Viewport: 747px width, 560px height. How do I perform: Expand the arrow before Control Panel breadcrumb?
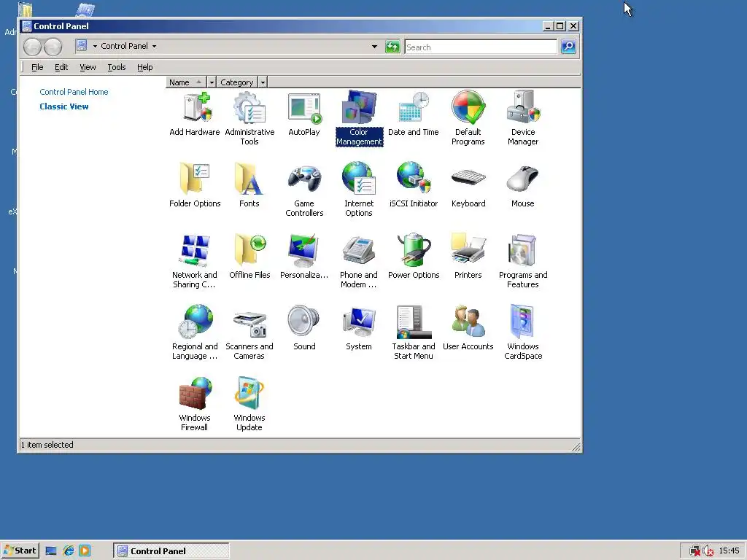click(95, 46)
